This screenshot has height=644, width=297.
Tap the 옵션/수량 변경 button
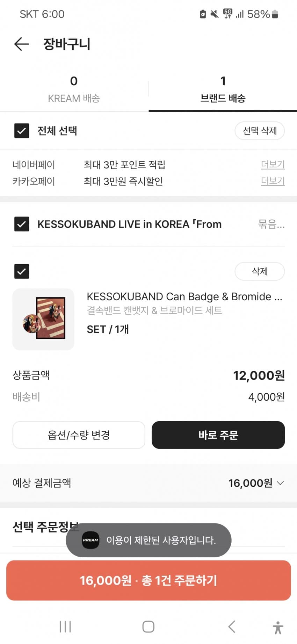coord(79,435)
